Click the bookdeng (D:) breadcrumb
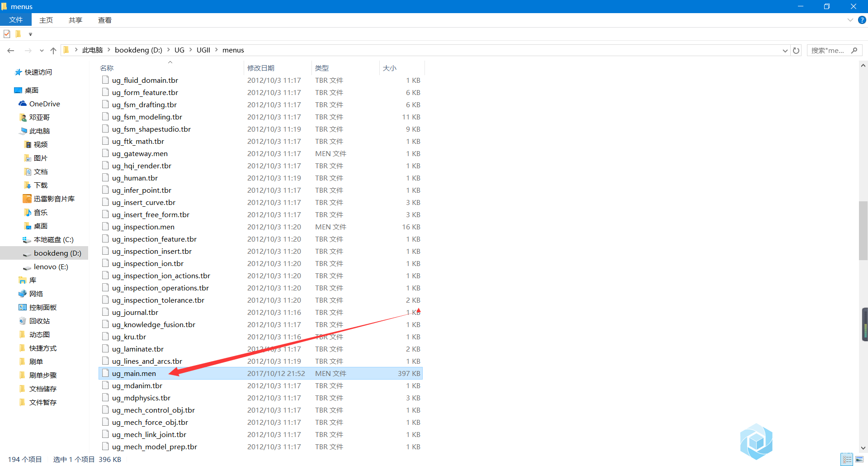868x466 pixels. pyautogui.click(x=138, y=50)
